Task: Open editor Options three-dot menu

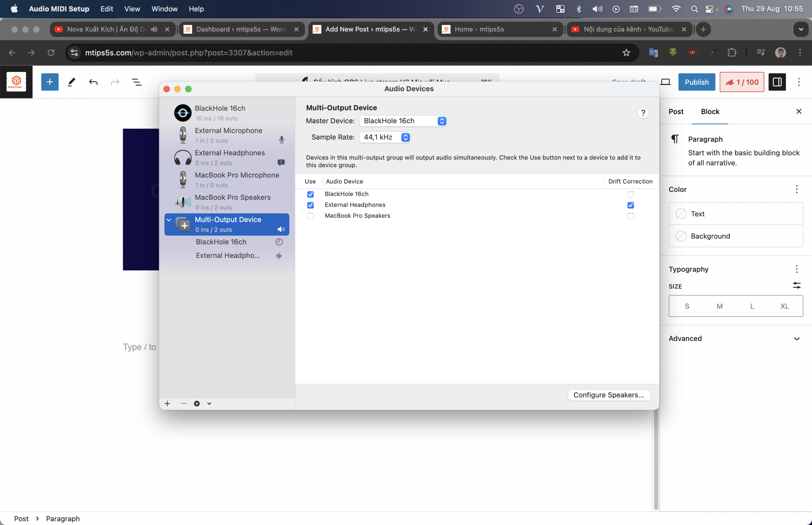Action: tap(799, 82)
